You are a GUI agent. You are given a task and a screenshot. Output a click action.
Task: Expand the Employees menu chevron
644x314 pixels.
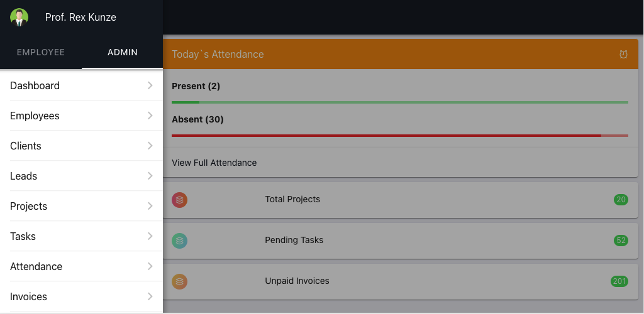click(150, 116)
